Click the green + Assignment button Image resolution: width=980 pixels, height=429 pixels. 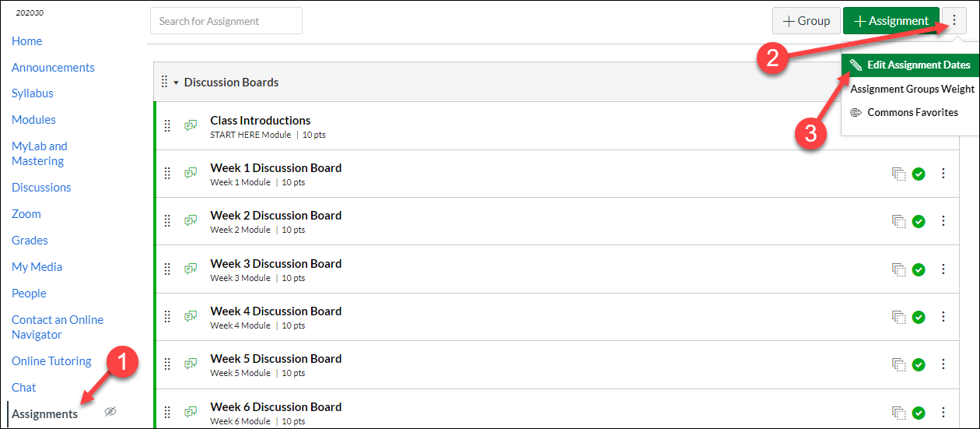(x=891, y=21)
